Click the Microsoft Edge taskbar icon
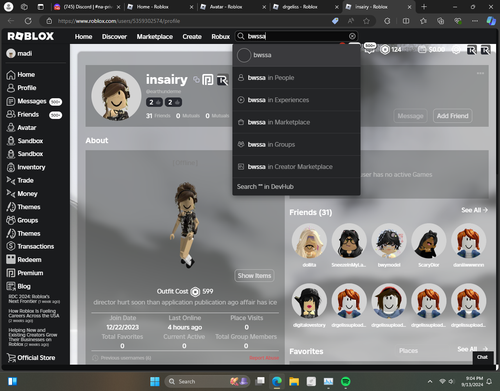The image size is (500, 391). coord(277,381)
